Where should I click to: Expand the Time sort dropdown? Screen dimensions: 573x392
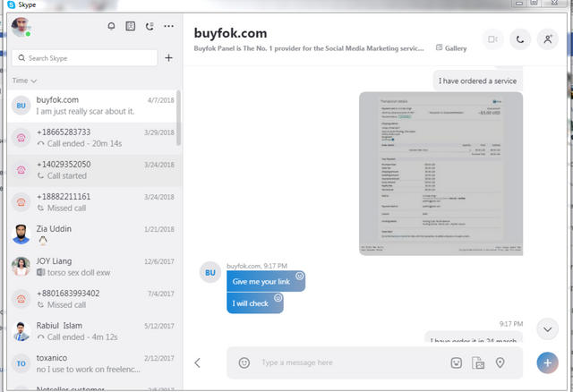[24, 81]
